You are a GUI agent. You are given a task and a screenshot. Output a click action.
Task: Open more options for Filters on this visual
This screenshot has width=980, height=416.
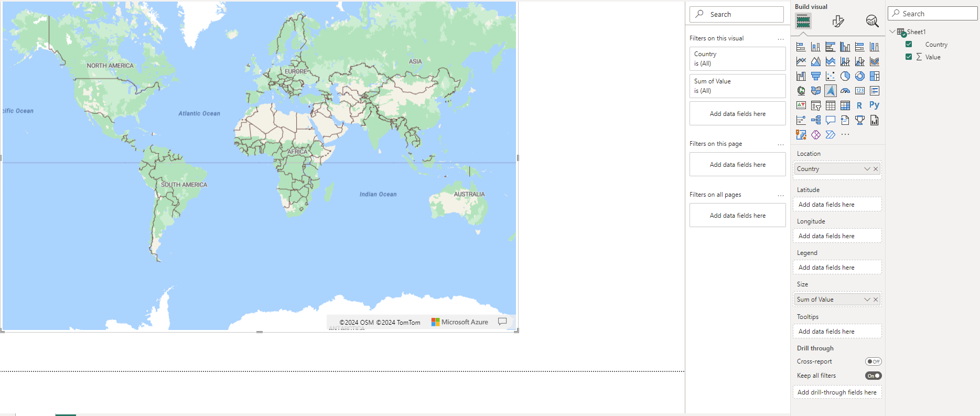point(781,39)
